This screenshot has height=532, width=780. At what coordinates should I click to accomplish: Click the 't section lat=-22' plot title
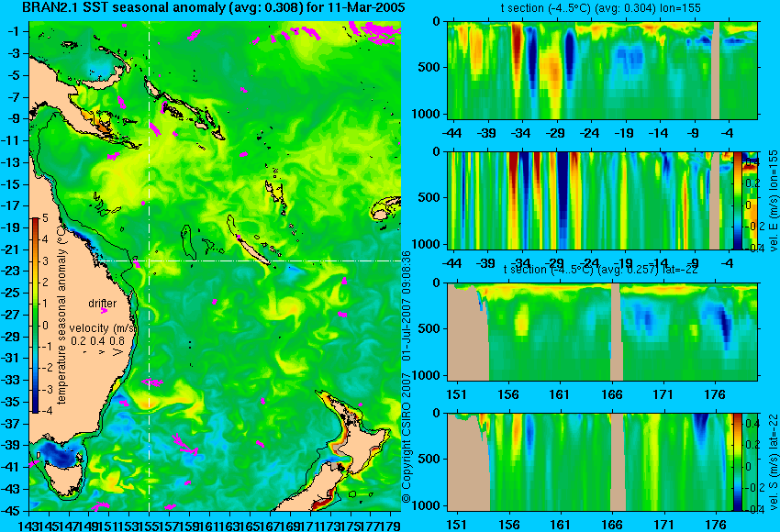[600, 270]
